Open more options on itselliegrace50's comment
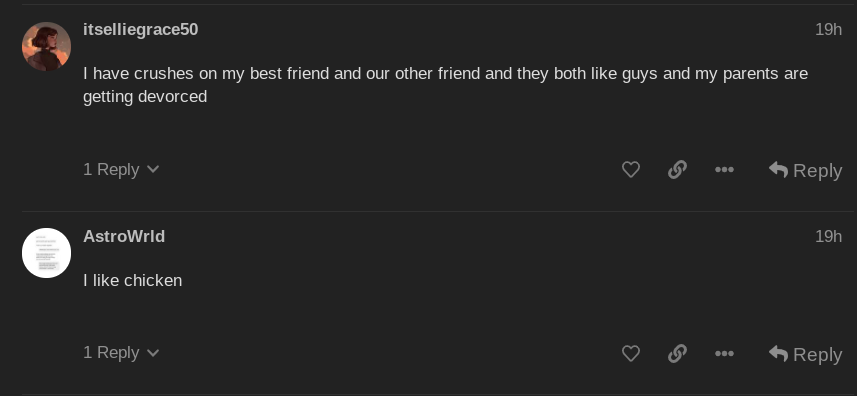Viewport: 857px width, 396px height. [724, 170]
